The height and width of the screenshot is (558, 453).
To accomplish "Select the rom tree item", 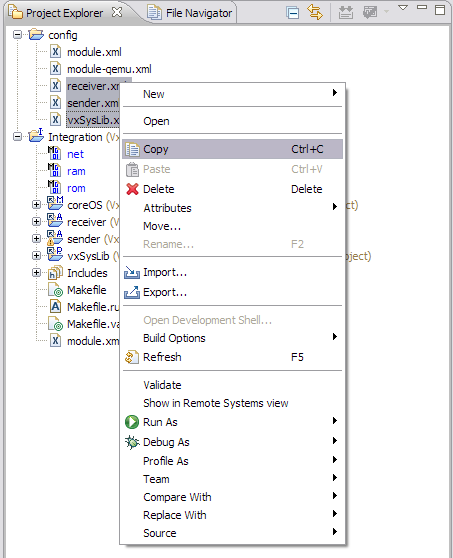I will 76,188.
